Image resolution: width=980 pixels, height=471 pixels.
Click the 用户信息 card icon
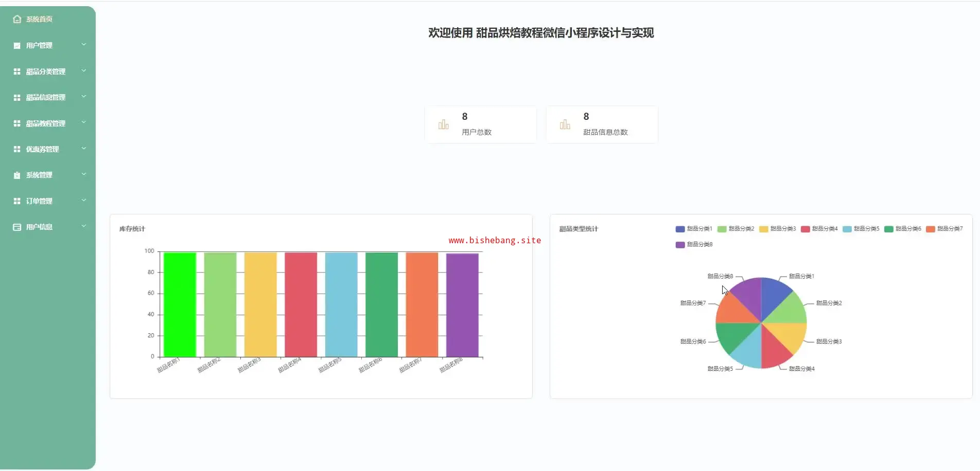17,227
